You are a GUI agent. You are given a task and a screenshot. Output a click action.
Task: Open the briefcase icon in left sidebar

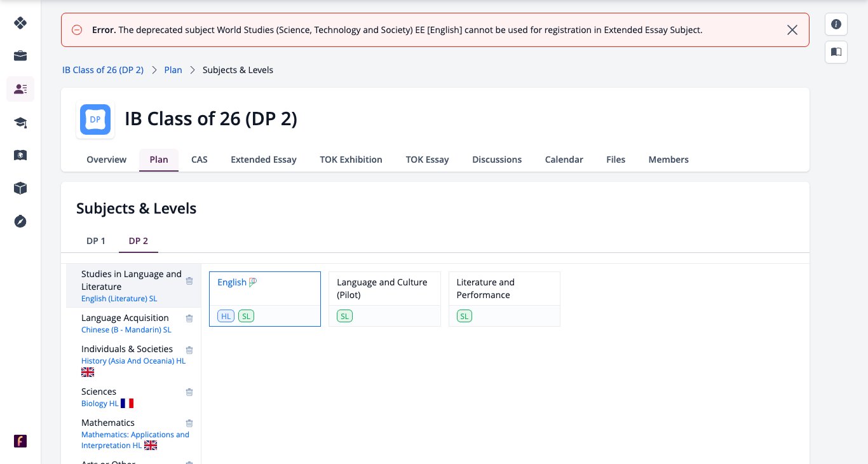(x=20, y=56)
